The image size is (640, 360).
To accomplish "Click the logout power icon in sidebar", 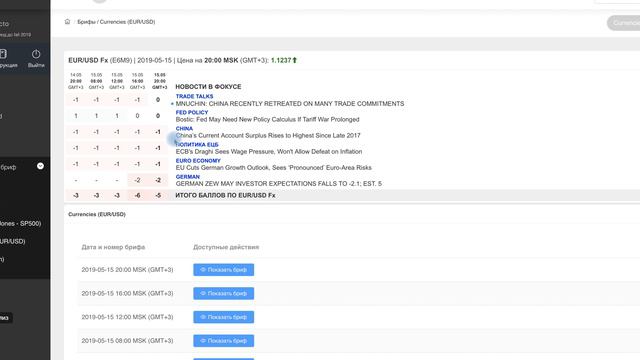I will 36,54.
